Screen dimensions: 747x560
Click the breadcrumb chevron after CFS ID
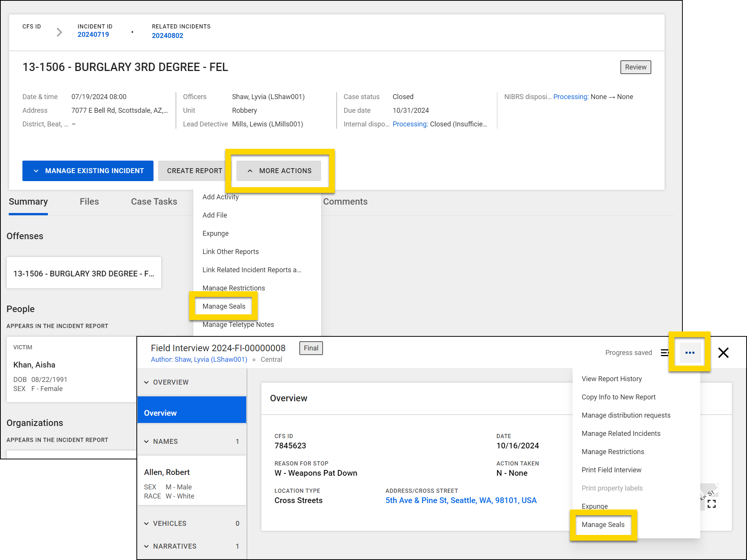click(59, 32)
